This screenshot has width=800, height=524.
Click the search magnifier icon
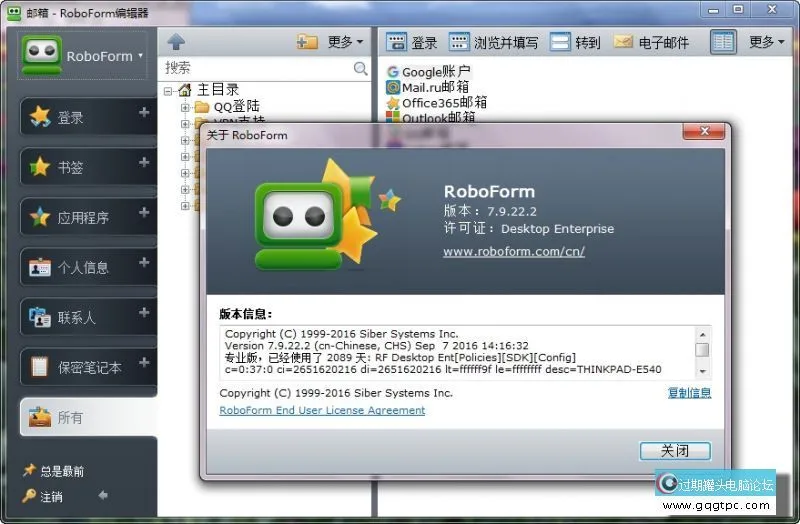pyautogui.click(x=360, y=68)
